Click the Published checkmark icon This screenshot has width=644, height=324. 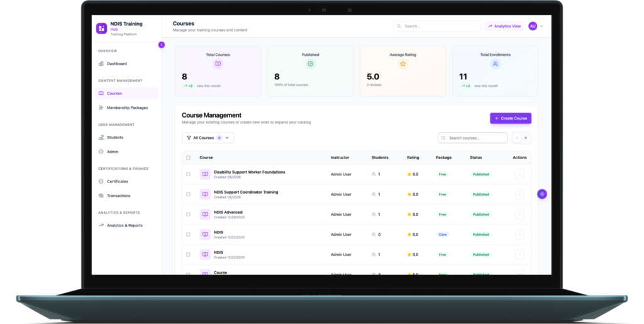click(x=310, y=64)
